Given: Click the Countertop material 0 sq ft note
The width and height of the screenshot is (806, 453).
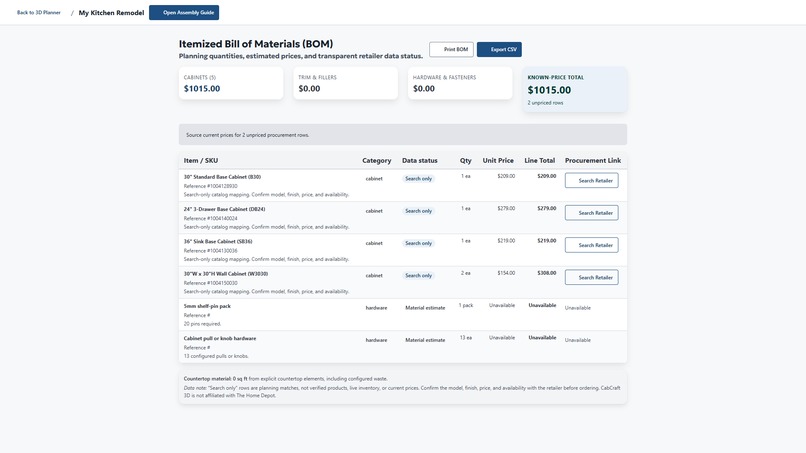Looking at the screenshot, I should point(286,379).
